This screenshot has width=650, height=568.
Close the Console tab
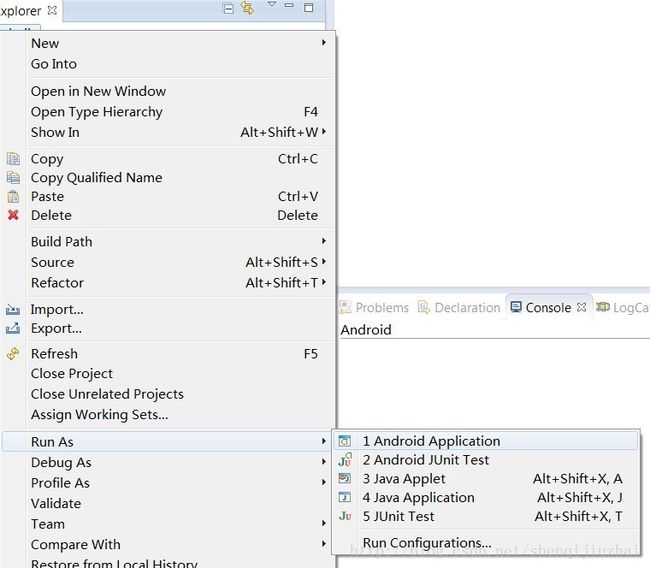click(582, 307)
